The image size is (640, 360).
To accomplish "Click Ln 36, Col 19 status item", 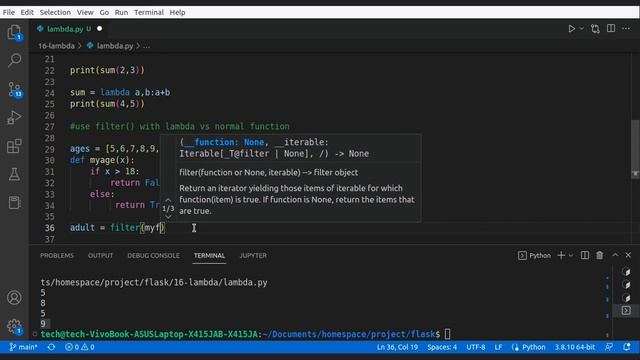I will pos(397,347).
